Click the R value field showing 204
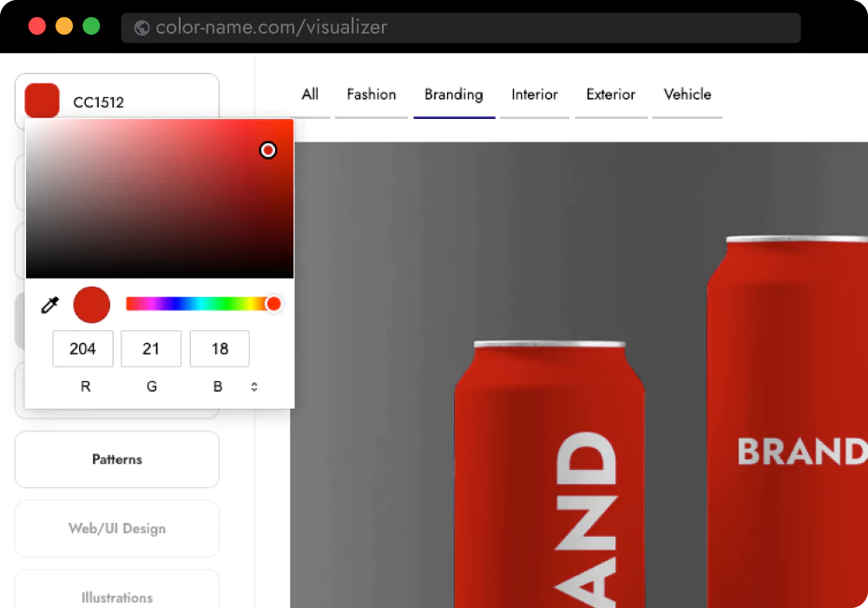This screenshot has height=608, width=868. pos(83,349)
